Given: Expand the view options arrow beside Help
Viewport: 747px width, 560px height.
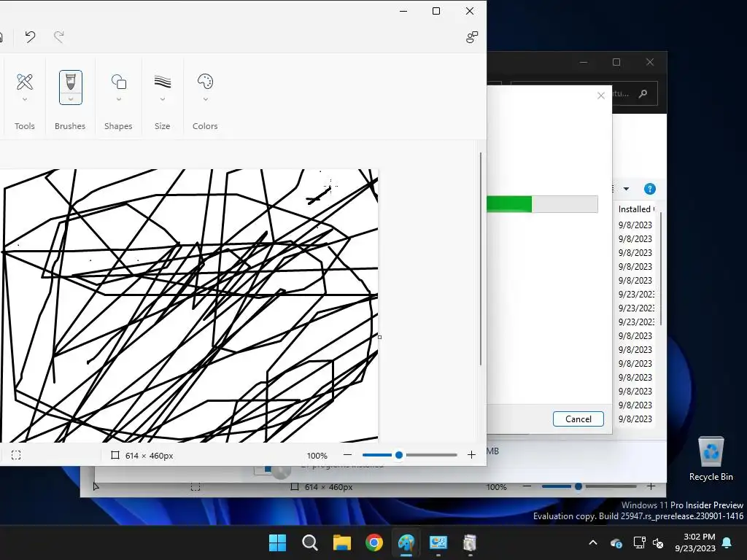Looking at the screenshot, I should (627, 189).
